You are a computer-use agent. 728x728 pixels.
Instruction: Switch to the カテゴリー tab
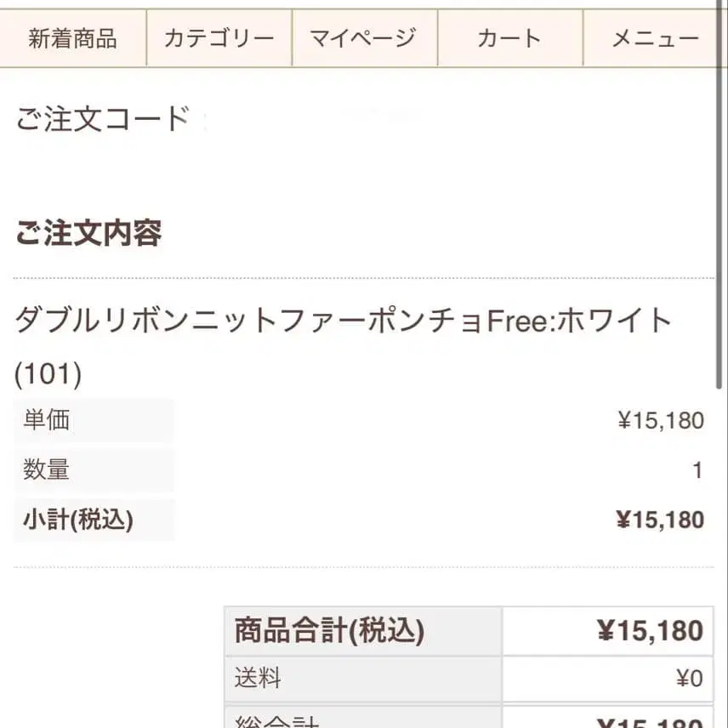coord(219,38)
